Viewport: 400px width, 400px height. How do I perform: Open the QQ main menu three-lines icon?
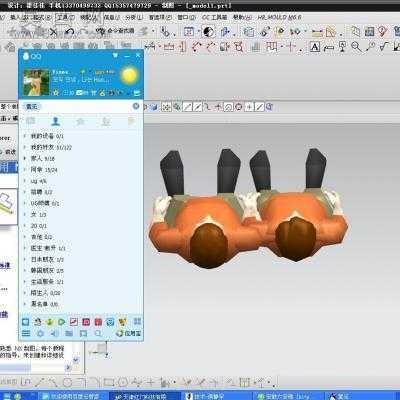coord(26,333)
